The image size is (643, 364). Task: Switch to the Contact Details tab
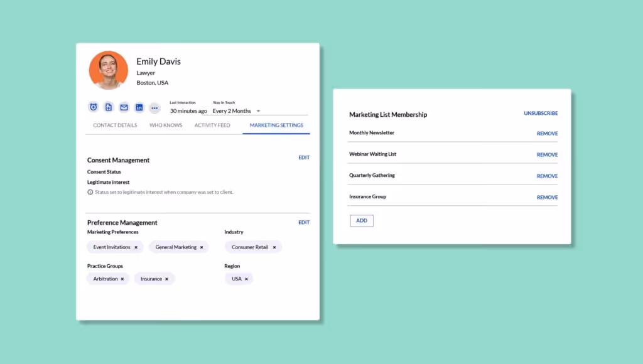116,125
